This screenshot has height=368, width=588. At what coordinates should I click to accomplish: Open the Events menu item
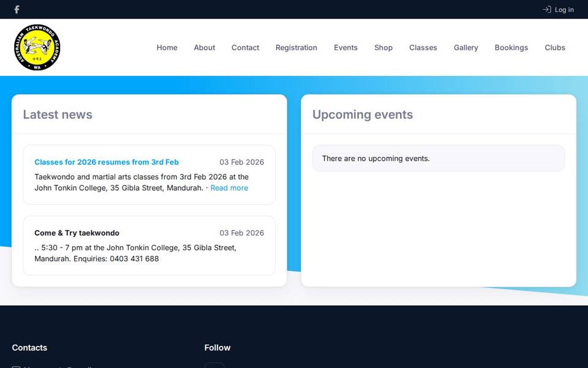(345, 48)
